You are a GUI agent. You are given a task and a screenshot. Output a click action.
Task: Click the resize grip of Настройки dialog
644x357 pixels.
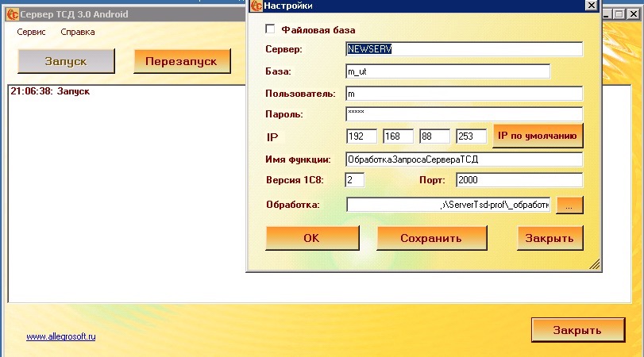[595, 264]
